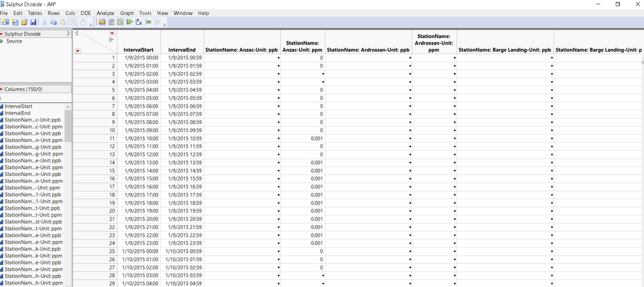Viewport: 644px width, 287px height.
Task: Open the Cols menu
Action: pyautogui.click(x=70, y=13)
